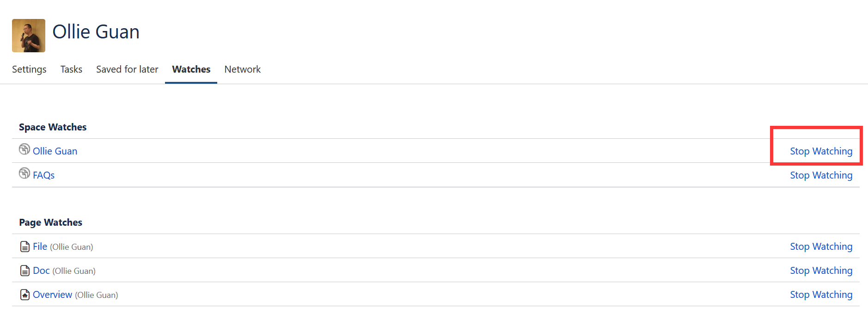
Task: Open Ollie Guan's profile picture
Action: point(28,36)
